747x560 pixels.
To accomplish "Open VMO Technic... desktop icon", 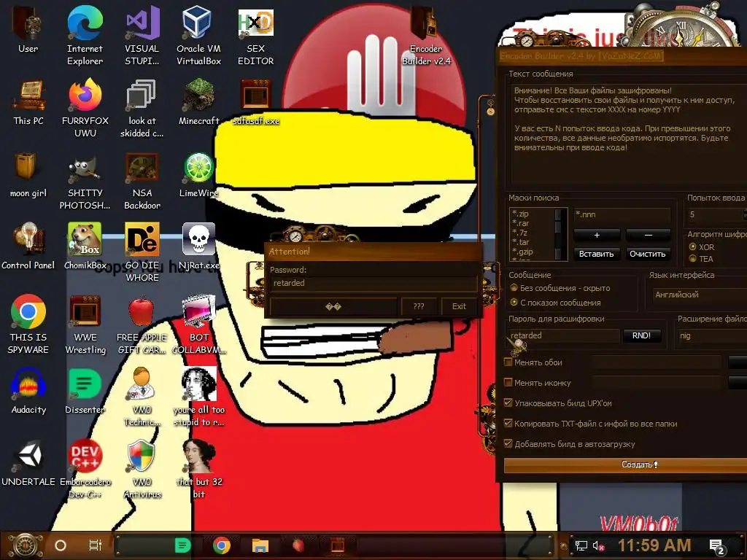I will (142, 396).
